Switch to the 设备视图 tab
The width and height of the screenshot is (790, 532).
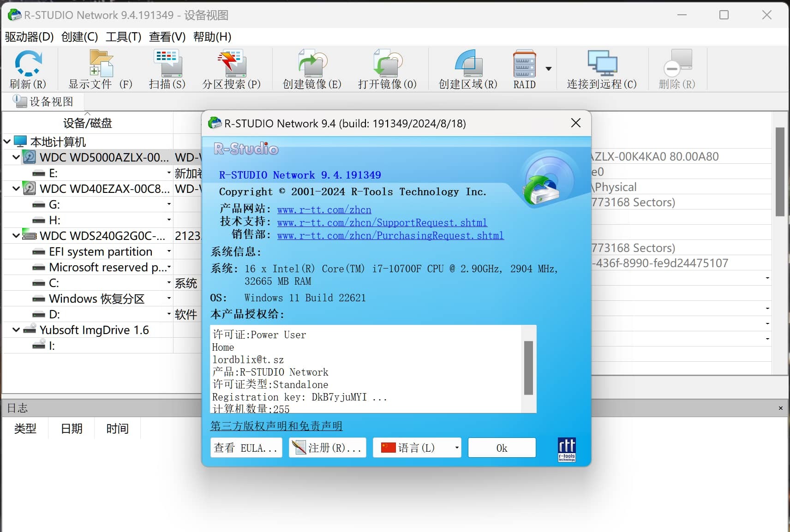[43, 102]
